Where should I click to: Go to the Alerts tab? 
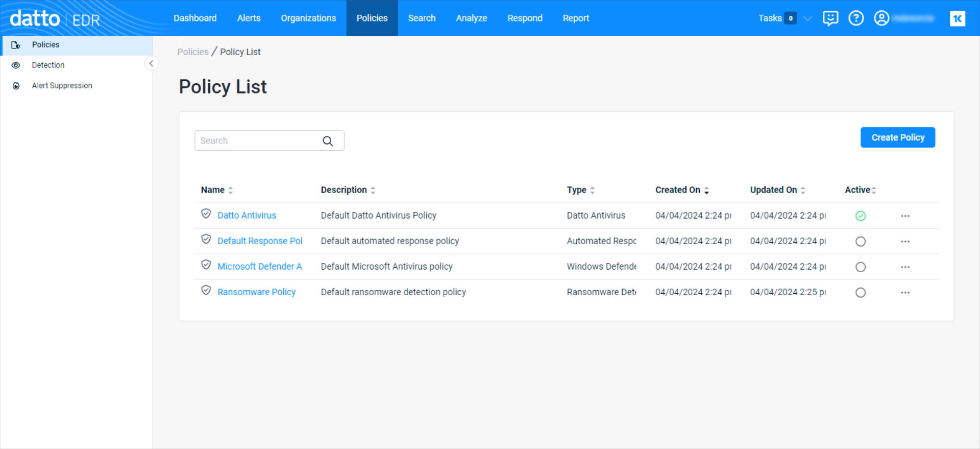pos(249,18)
